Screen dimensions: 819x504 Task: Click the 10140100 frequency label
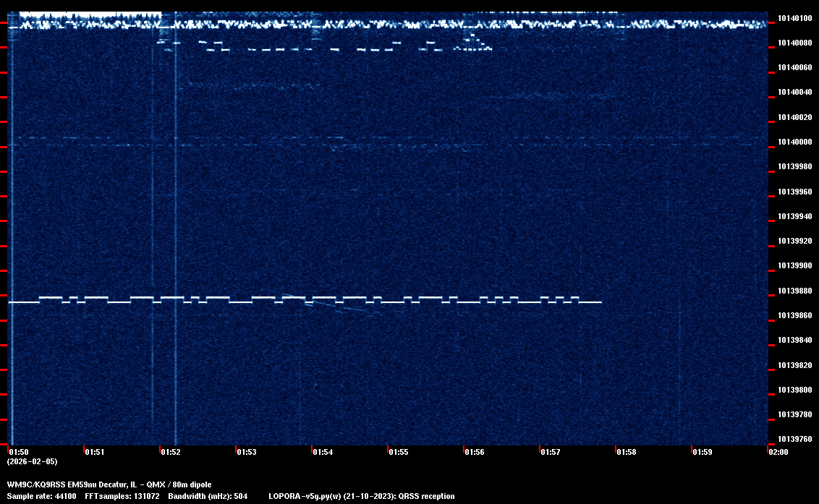tap(794, 18)
